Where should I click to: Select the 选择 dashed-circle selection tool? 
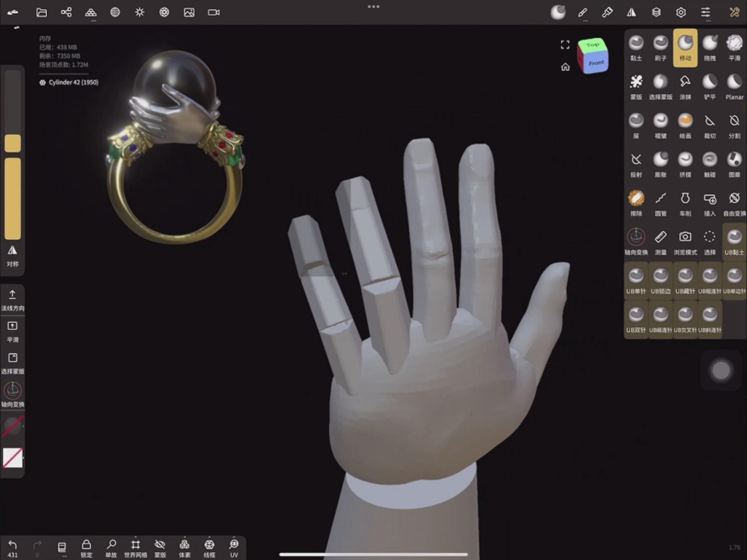[x=710, y=242]
